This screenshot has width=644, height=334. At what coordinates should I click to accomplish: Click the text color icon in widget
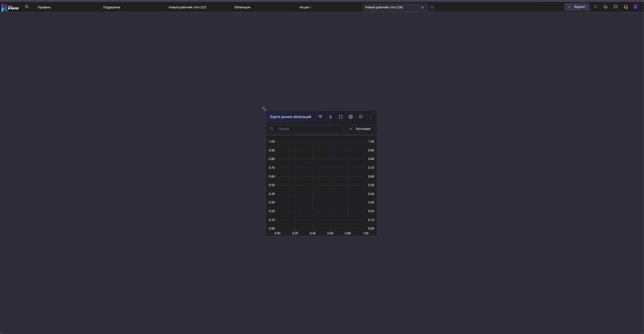330,117
